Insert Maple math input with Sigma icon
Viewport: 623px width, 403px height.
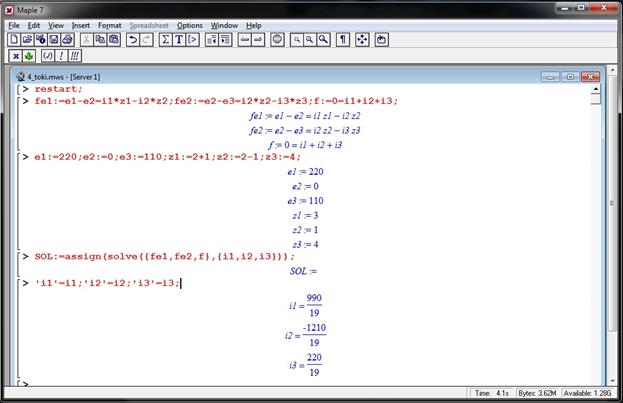[166, 40]
